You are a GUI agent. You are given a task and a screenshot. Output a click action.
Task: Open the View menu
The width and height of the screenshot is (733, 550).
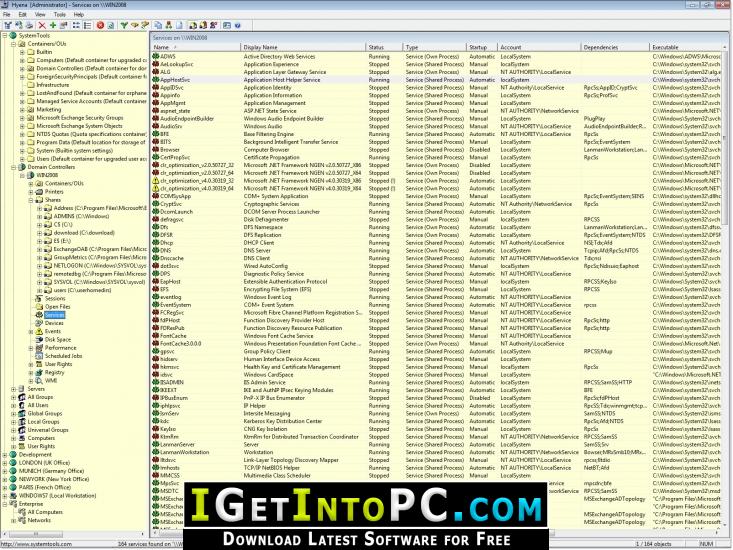tap(40, 15)
